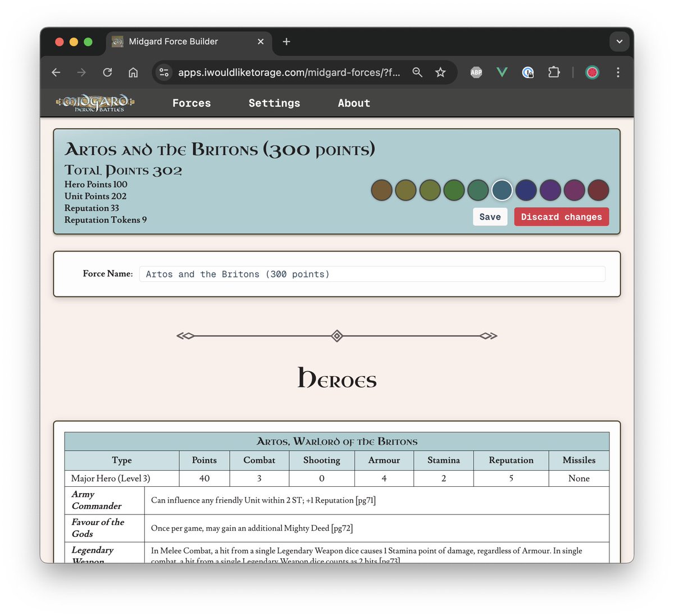Click Discard changes button
Viewport: 674px width, 616px height.
pos(562,217)
